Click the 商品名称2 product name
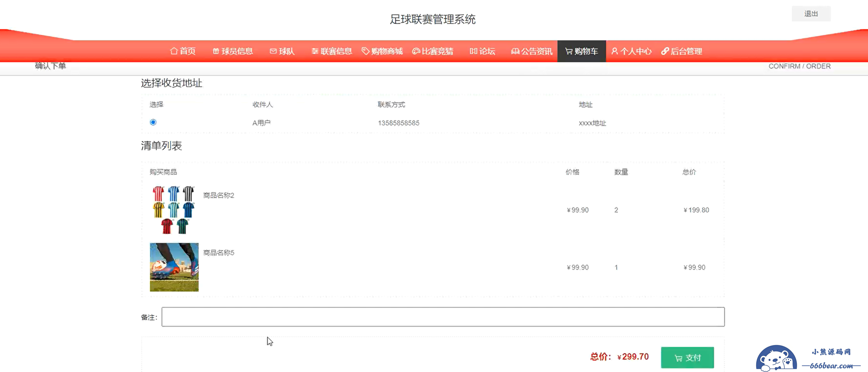The image size is (868, 372). click(219, 195)
